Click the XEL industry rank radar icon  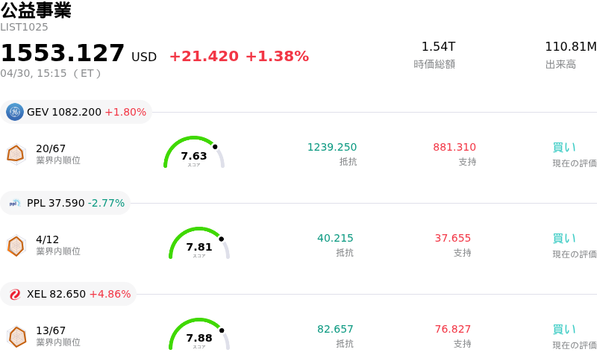pos(16,336)
